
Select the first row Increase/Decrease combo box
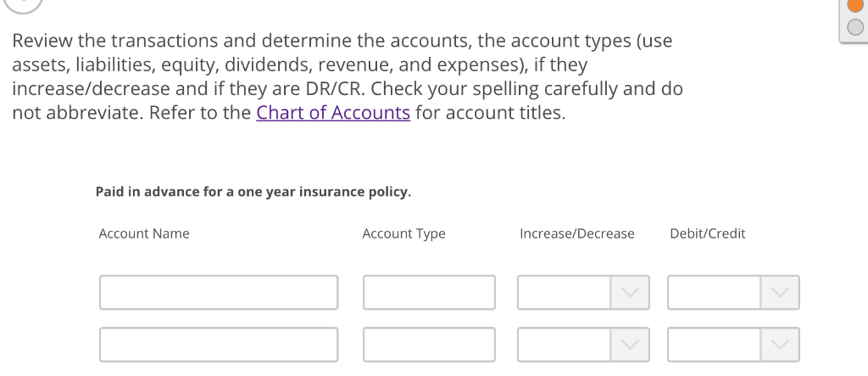pyautogui.click(x=583, y=292)
